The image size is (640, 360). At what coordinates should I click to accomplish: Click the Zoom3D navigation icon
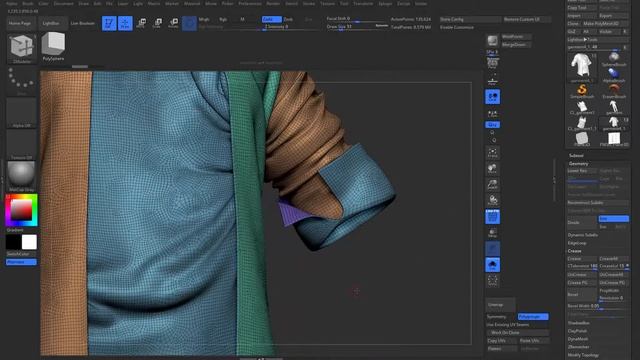click(x=493, y=184)
